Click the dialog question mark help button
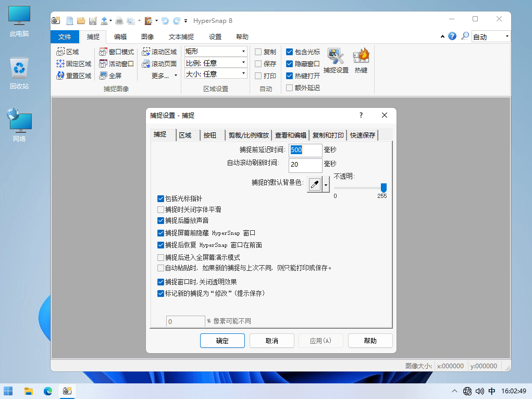The image size is (532, 399). [361, 115]
